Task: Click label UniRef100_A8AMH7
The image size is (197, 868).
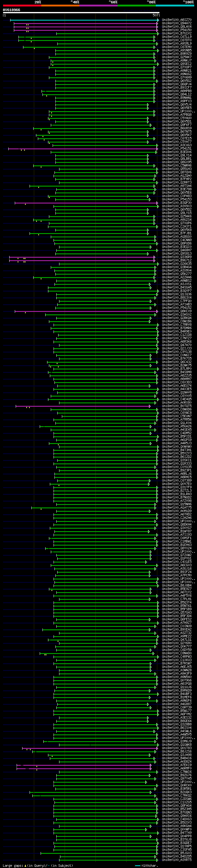Action: click(176, 379)
